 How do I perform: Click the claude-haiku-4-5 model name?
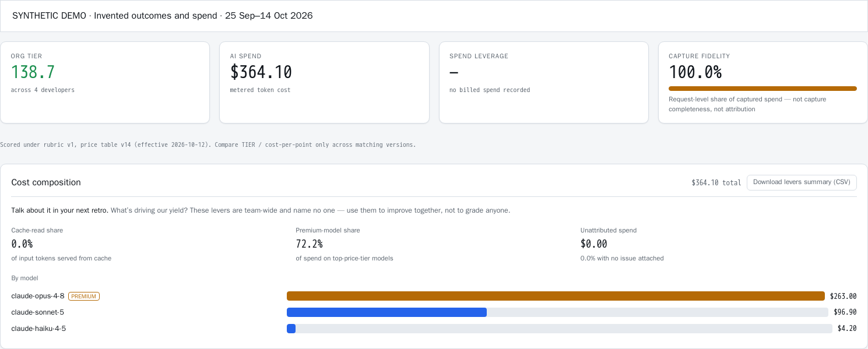pyautogui.click(x=38, y=329)
